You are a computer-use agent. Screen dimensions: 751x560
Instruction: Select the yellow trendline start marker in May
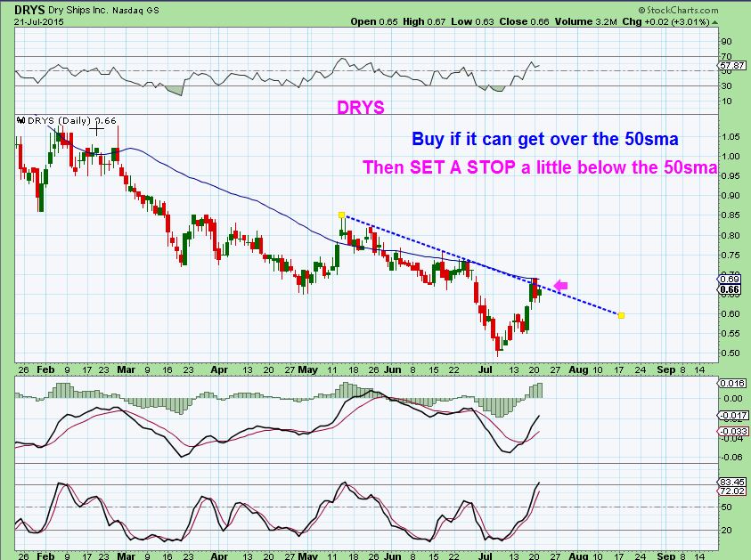coord(341,215)
